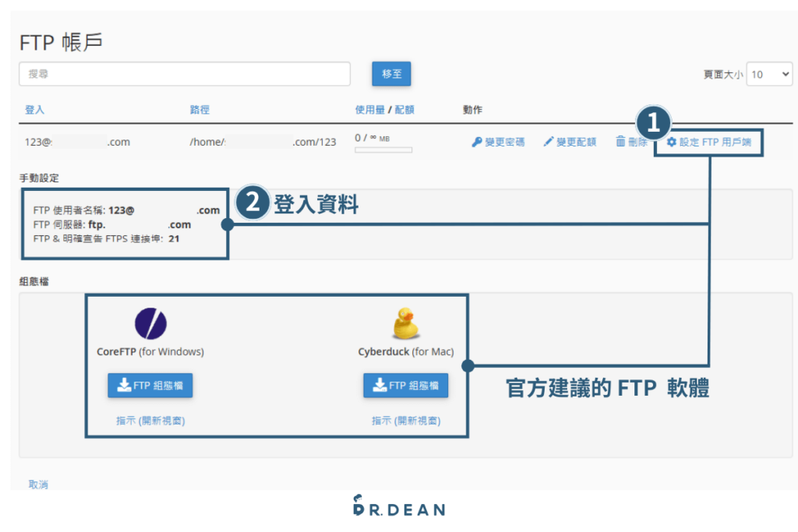Image resolution: width=798 pixels, height=532 pixels.
Task: Click the CoreFTP application logo
Action: pos(150,324)
